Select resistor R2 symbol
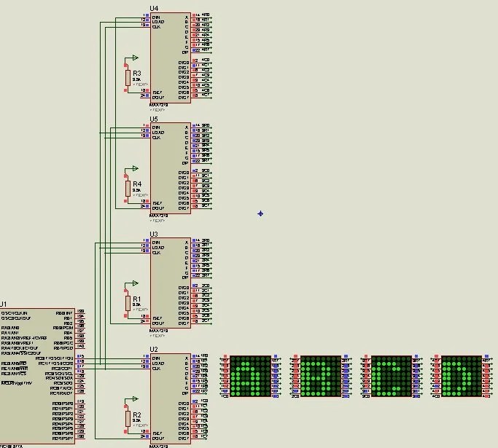 click(x=127, y=420)
